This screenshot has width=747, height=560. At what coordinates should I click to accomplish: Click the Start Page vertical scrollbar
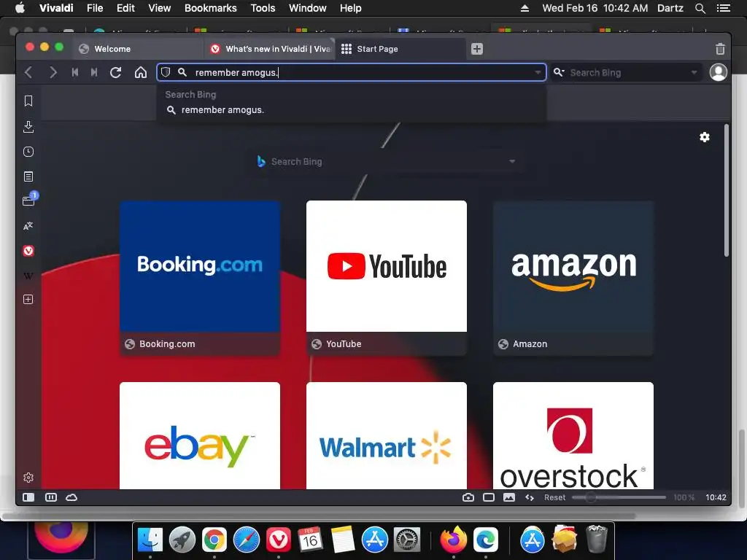click(x=726, y=190)
